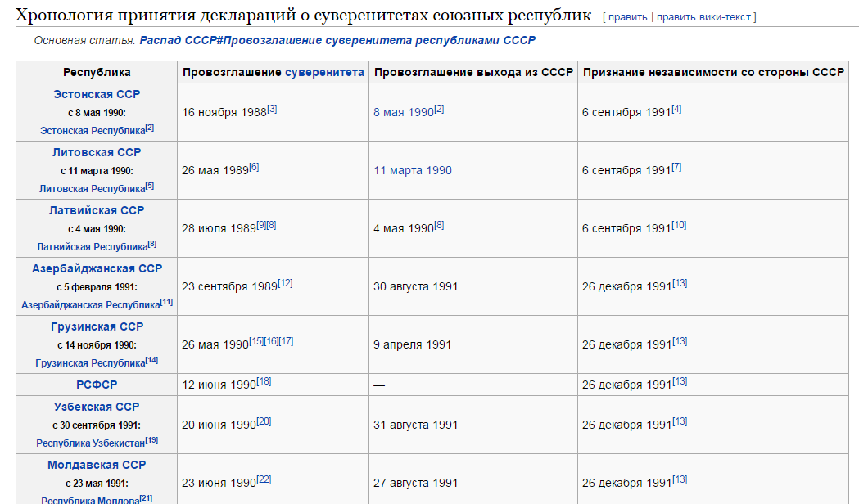Open footnote [9] after 28 июля 1989

tap(261, 225)
